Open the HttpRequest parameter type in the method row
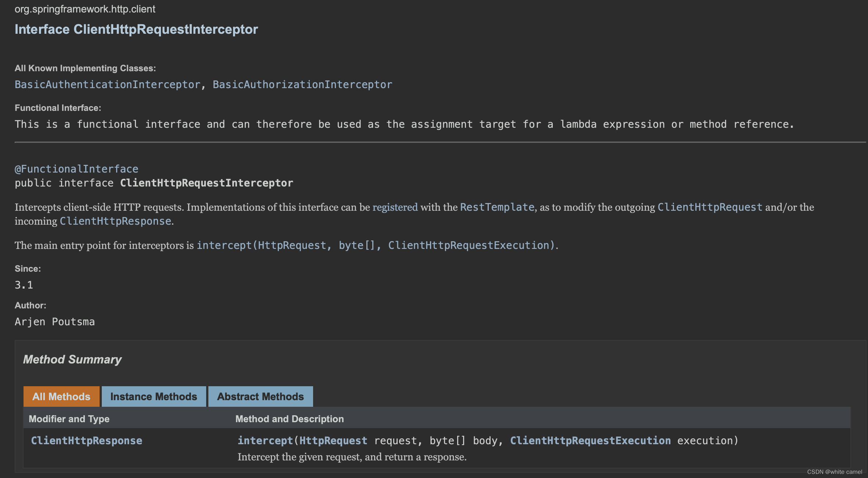This screenshot has width=868, height=478. pos(333,441)
